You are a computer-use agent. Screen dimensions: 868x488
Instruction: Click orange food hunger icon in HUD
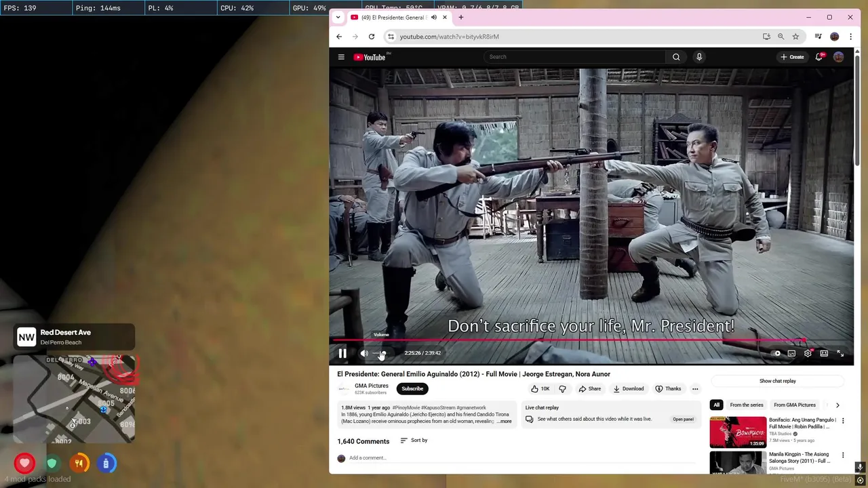(79, 464)
